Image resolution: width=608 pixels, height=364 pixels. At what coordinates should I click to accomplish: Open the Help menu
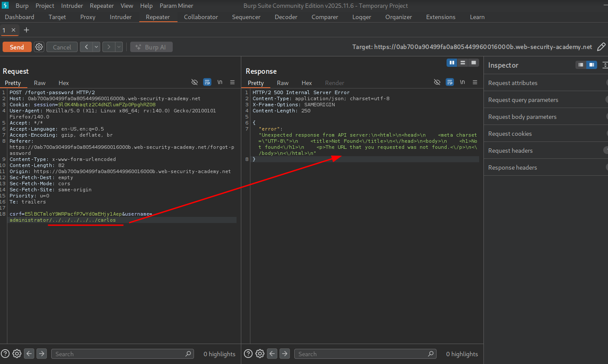coord(146,6)
